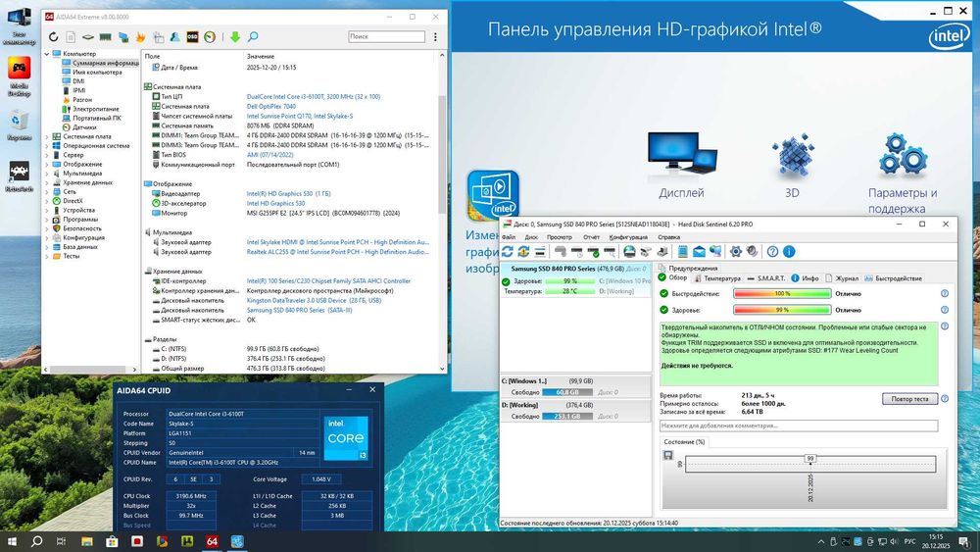Open Intel 3D settings tile
The width and height of the screenshot is (980, 552).
click(x=792, y=165)
